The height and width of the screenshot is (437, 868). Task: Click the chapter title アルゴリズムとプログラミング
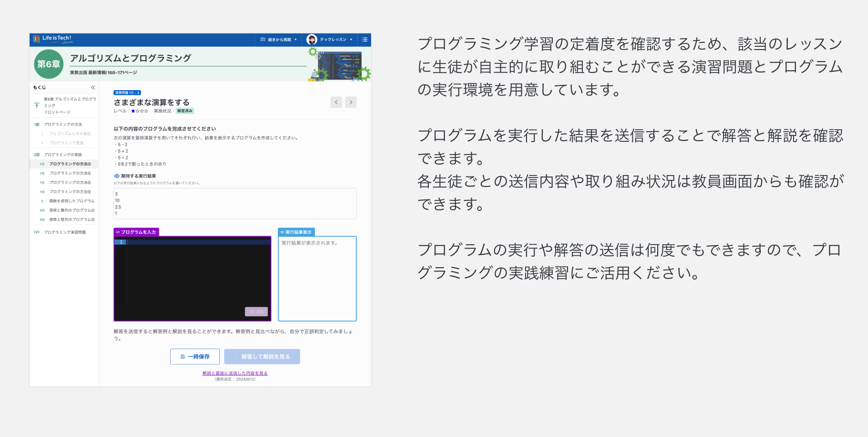tap(131, 58)
